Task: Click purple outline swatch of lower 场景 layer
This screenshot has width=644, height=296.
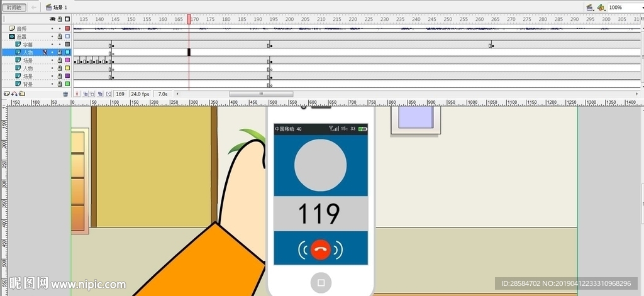Action: (67, 76)
